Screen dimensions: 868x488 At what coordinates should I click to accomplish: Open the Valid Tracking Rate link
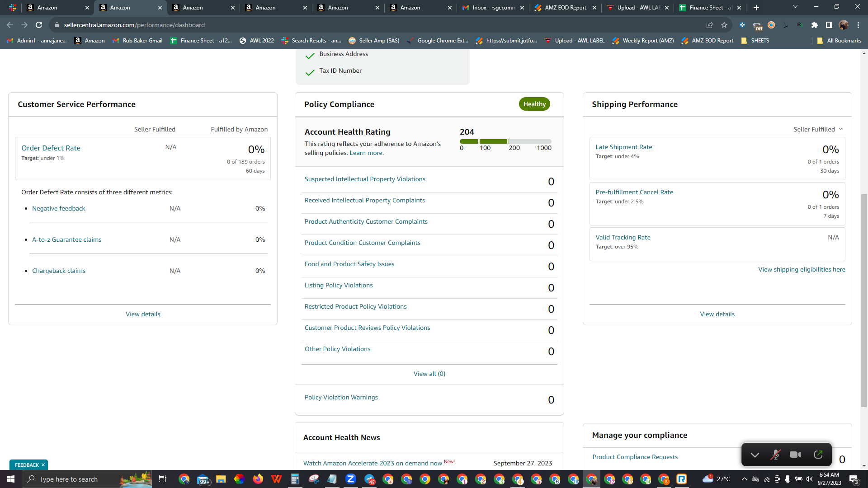point(623,237)
